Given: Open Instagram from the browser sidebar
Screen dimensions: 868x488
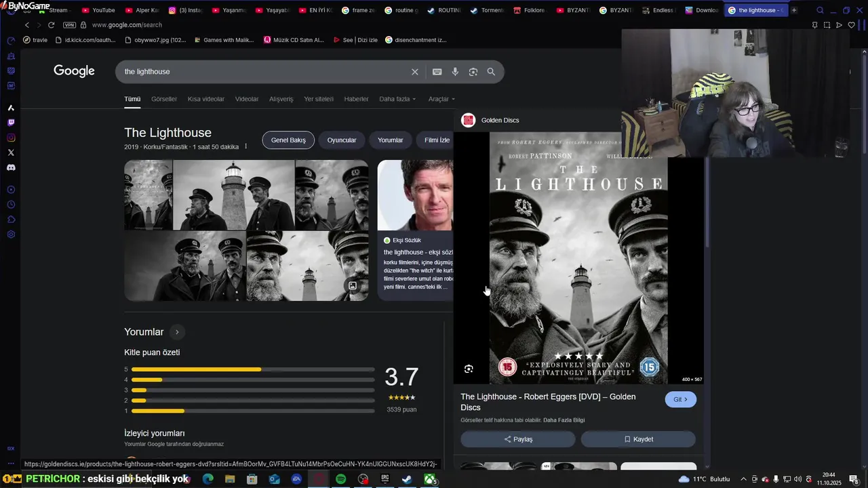Looking at the screenshot, I should 11,138.
